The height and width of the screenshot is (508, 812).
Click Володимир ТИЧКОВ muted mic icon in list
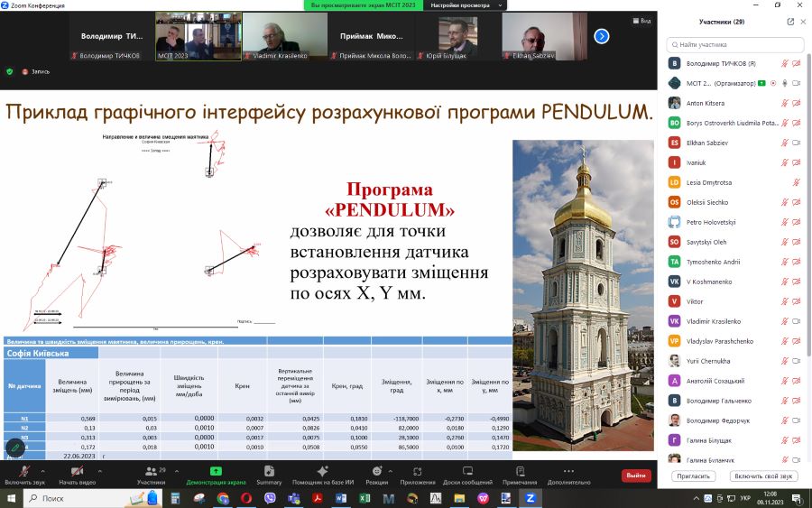coord(785,63)
